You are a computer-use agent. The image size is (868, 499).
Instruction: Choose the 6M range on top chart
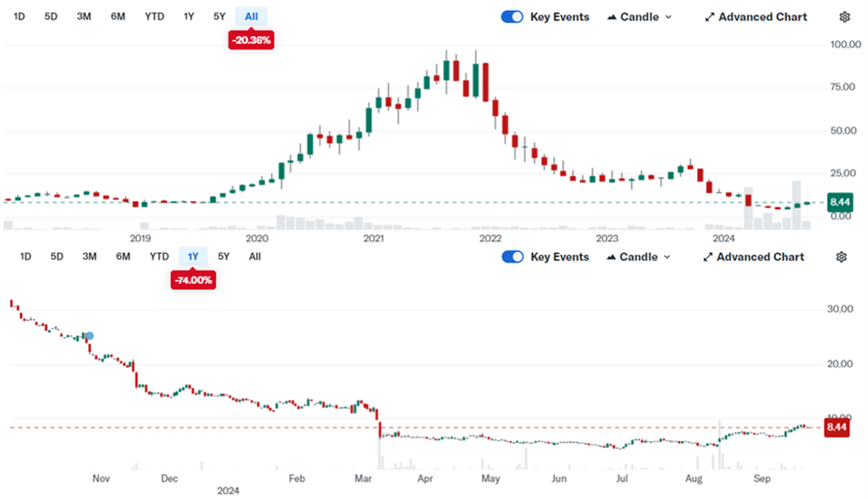click(118, 17)
